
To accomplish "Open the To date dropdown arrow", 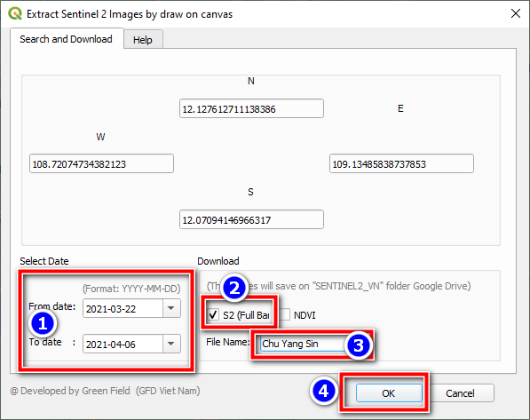I will pos(171,344).
